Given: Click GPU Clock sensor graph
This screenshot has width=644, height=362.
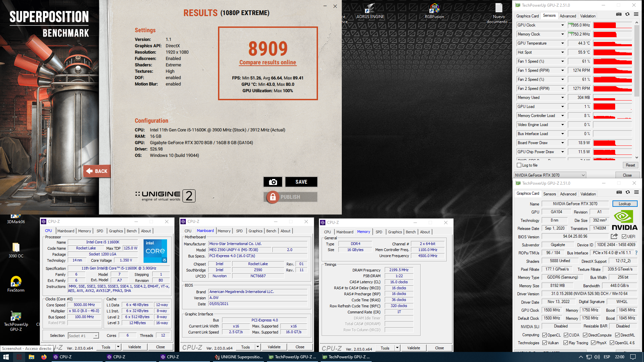Looking at the screenshot, I should pos(612,25).
